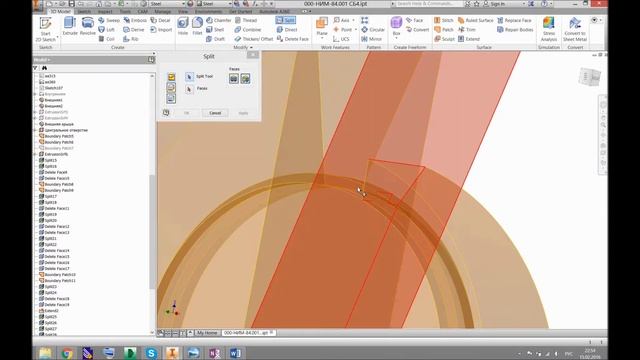Choose the All faces option
This screenshot has height=360, width=640.
pyautogui.click(x=233, y=78)
